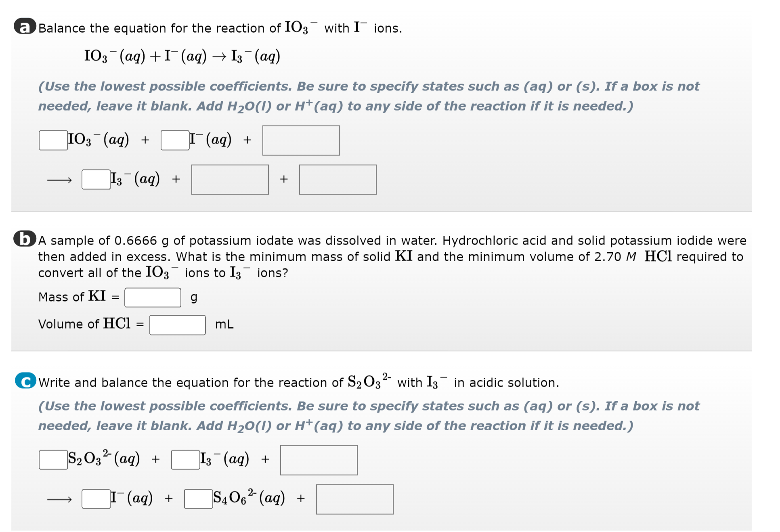The height and width of the screenshot is (532, 780).
Task: Click the Mass of KI input field
Action: coord(153,297)
